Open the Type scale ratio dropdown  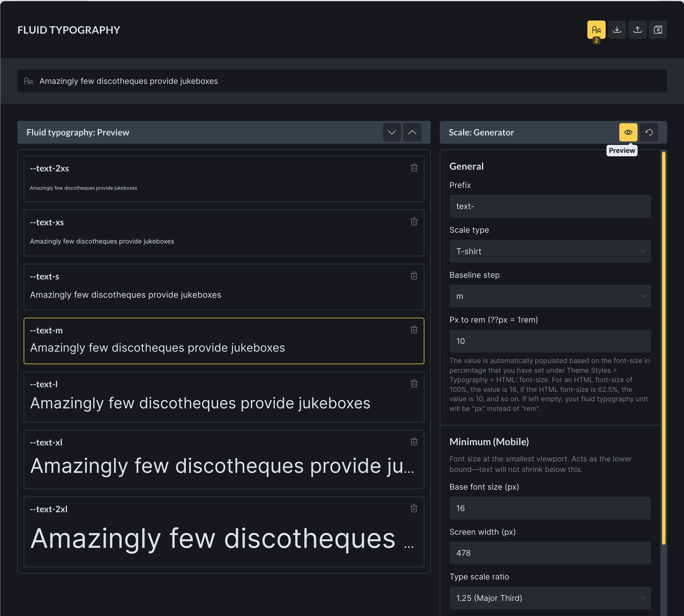(x=550, y=598)
